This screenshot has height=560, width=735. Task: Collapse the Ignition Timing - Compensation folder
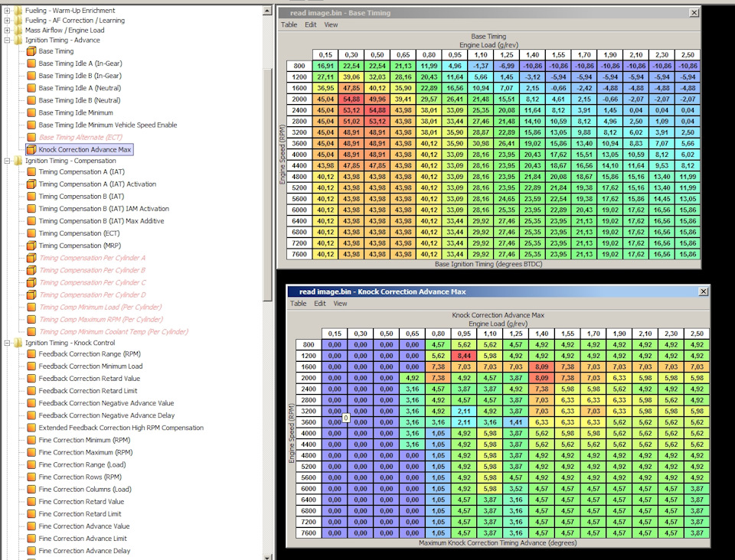7,161
